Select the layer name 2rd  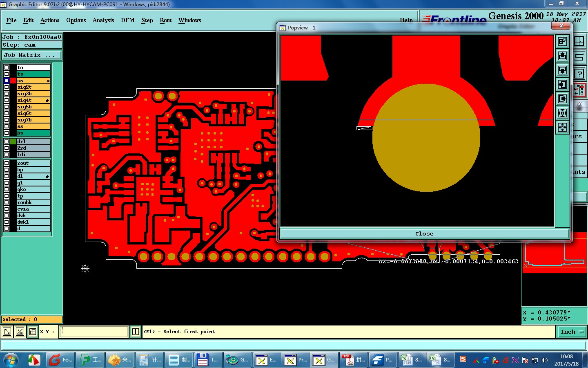point(33,148)
